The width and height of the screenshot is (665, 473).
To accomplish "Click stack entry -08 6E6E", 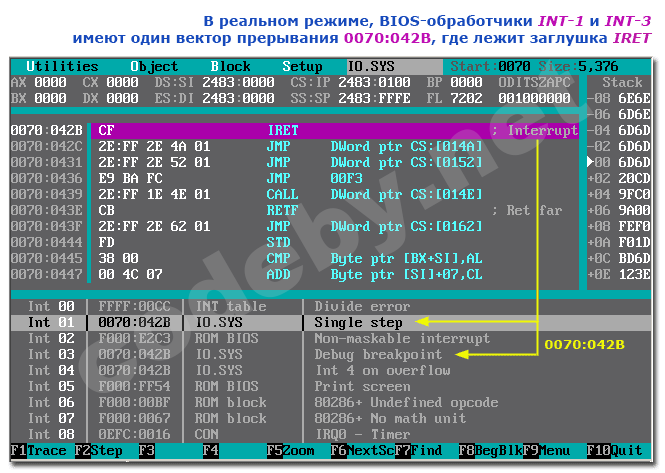I will pyautogui.click(x=619, y=98).
